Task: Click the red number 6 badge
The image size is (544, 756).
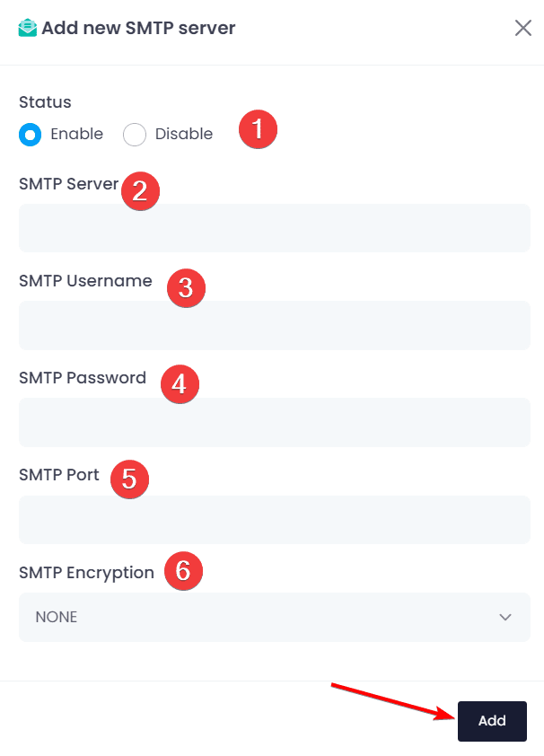Action: (x=183, y=571)
